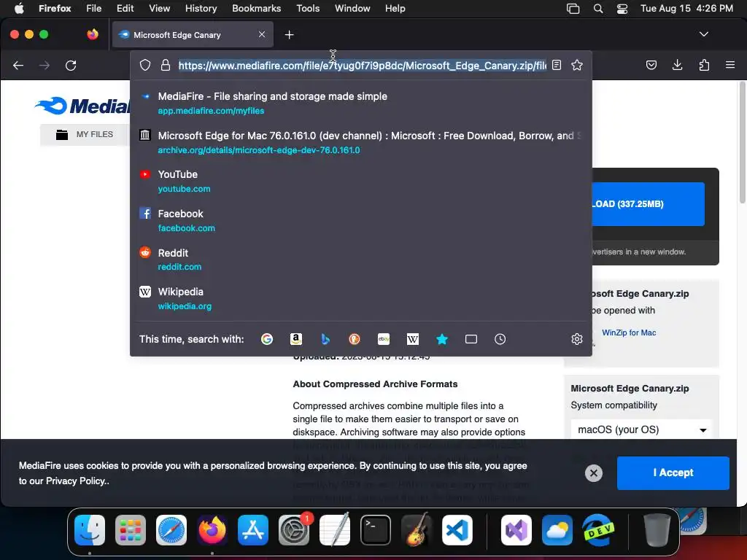Search with Wikipedia one-off icon
The image size is (747, 560).
(413, 339)
